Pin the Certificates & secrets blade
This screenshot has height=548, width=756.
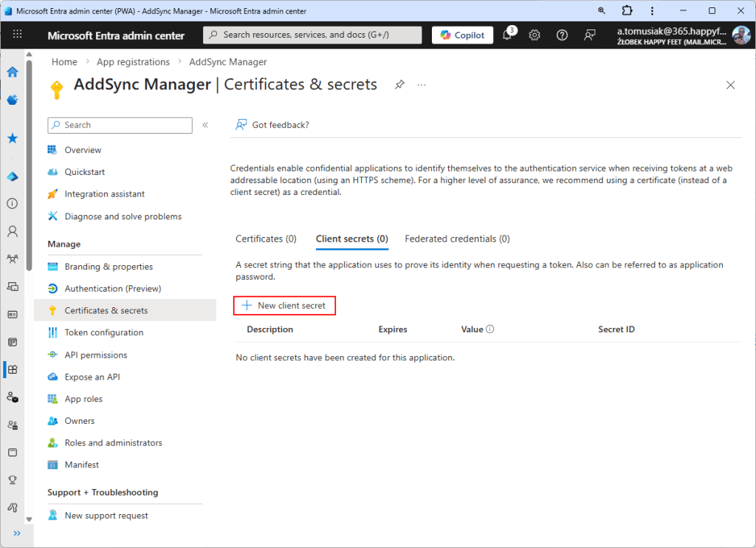coord(399,85)
